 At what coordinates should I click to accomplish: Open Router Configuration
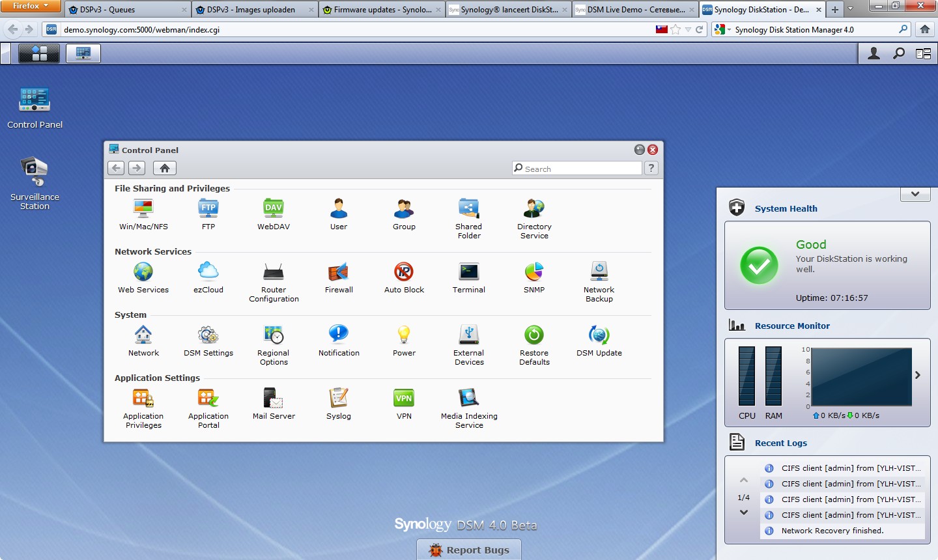274,282
